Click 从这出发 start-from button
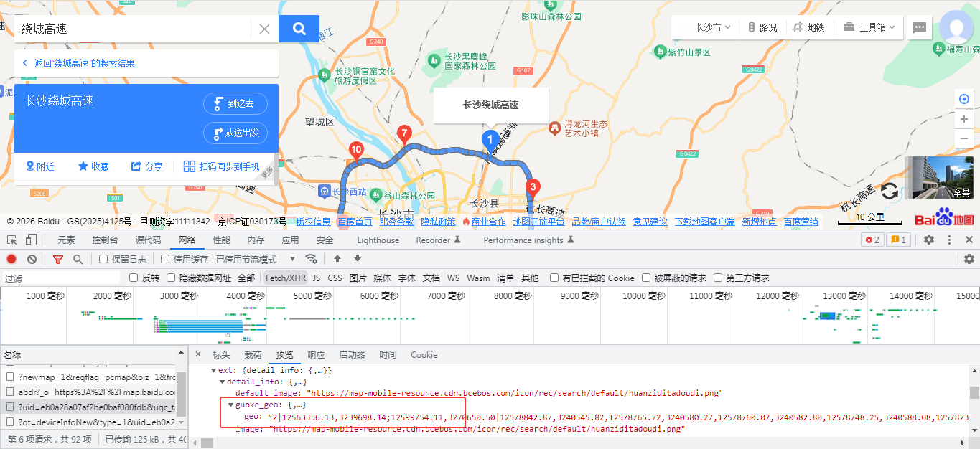Viewport: 980px width, 449px height. (x=235, y=133)
